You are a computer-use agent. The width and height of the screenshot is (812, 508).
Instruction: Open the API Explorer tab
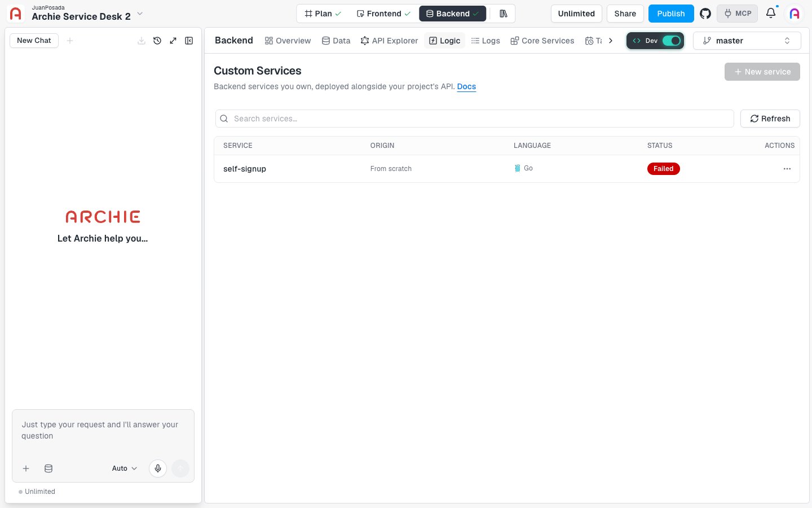click(x=390, y=41)
